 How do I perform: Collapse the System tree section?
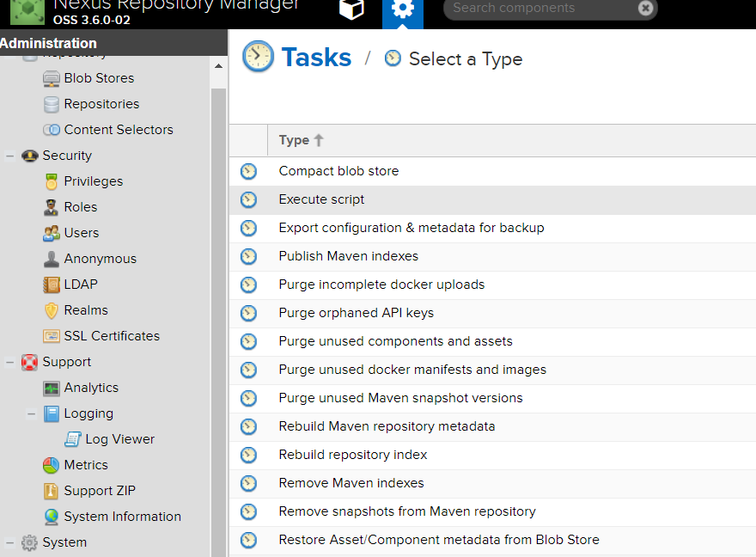[10, 542]
